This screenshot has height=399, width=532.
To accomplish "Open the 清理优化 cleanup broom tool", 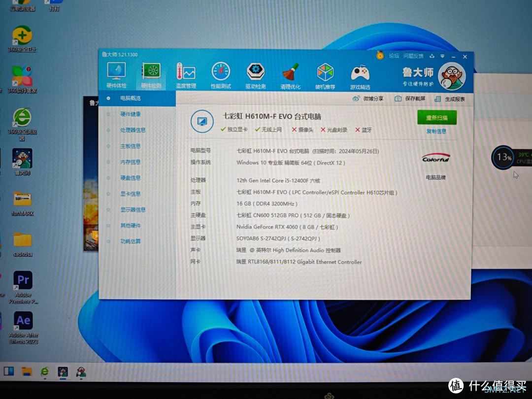I will coord(291,76).
